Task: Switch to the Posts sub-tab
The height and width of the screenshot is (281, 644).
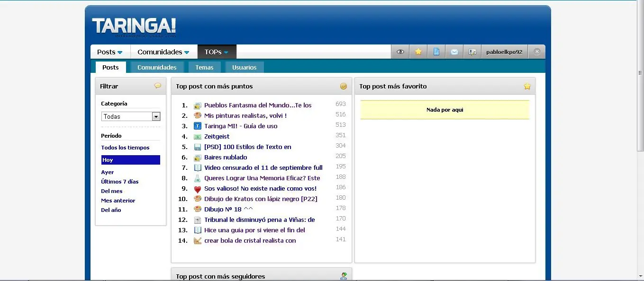Action: 110,67
